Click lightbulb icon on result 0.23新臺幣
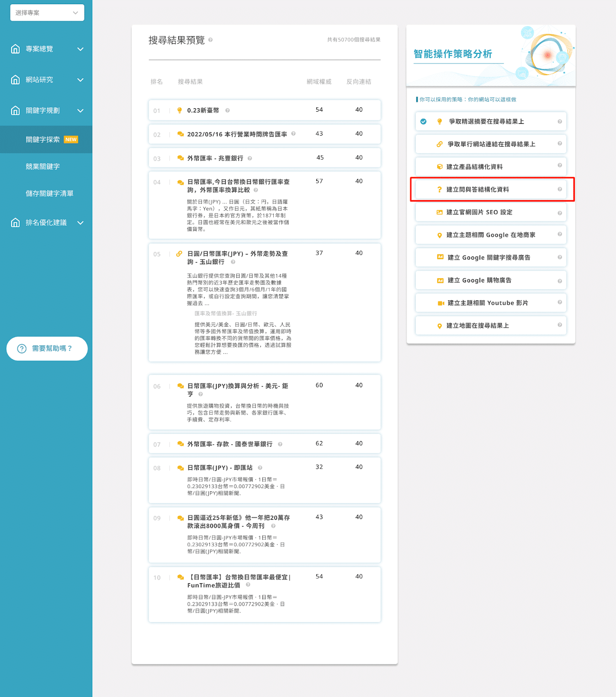 tap(180, 111)
